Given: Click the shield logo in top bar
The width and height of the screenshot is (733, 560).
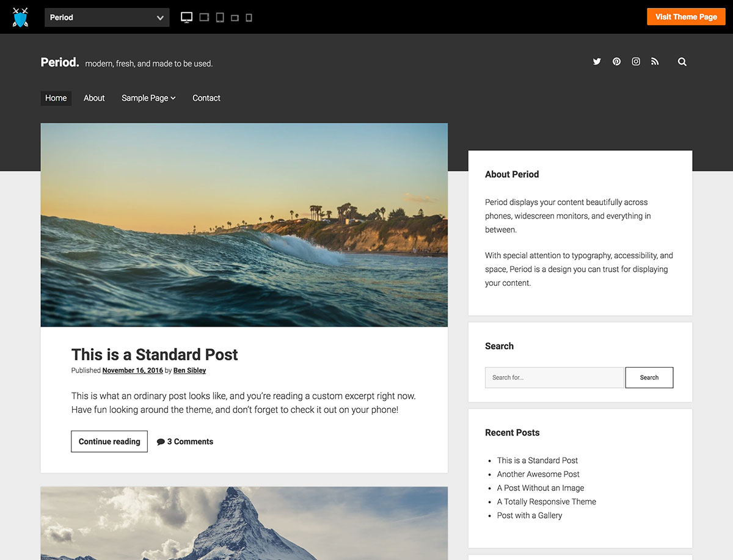Looking at the screenshot, I should [x=20, y=17].
